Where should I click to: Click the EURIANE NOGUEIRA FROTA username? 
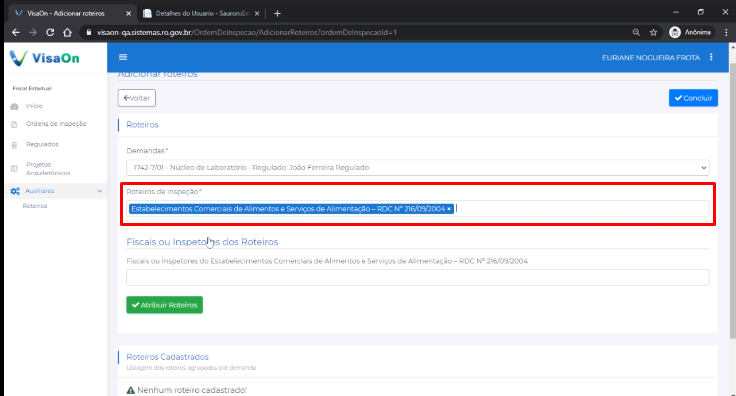651,58
